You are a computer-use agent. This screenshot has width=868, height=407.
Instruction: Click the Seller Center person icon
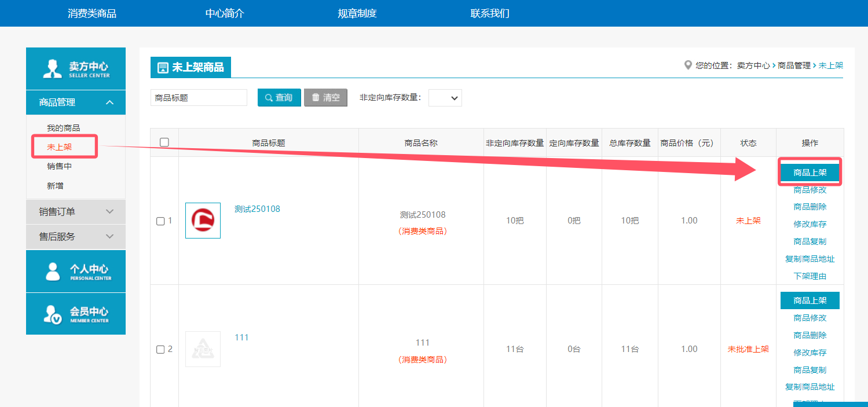pos(53,69)
